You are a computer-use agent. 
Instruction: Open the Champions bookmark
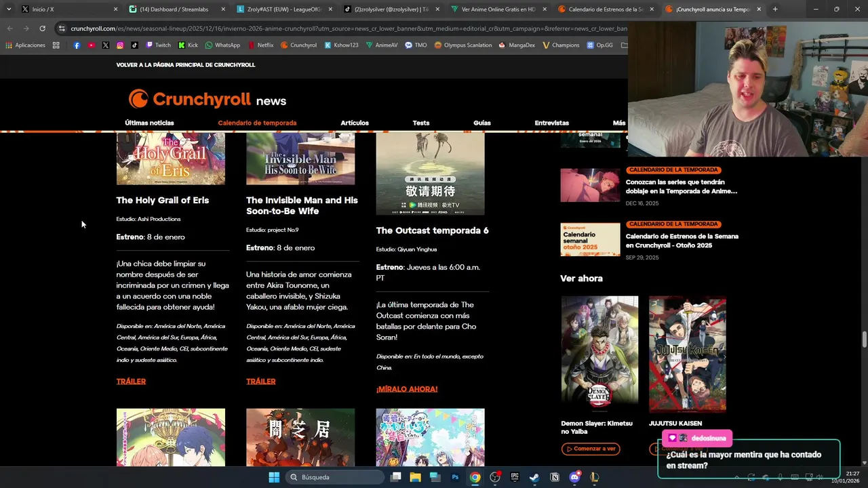[561, 45]
